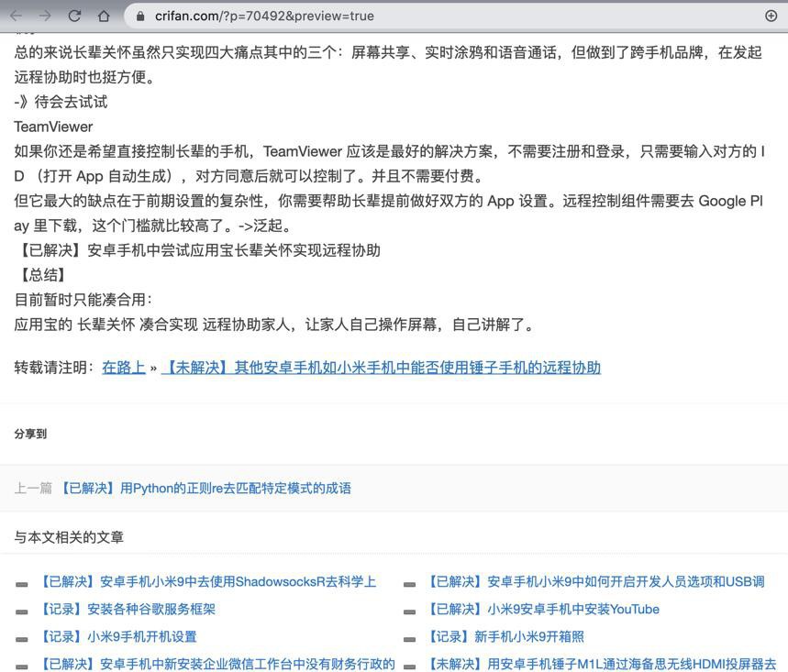Viewport: 788px width, 672px height.
Task: Open related article 新手机小米9开箱照
Action: (505, 637)
